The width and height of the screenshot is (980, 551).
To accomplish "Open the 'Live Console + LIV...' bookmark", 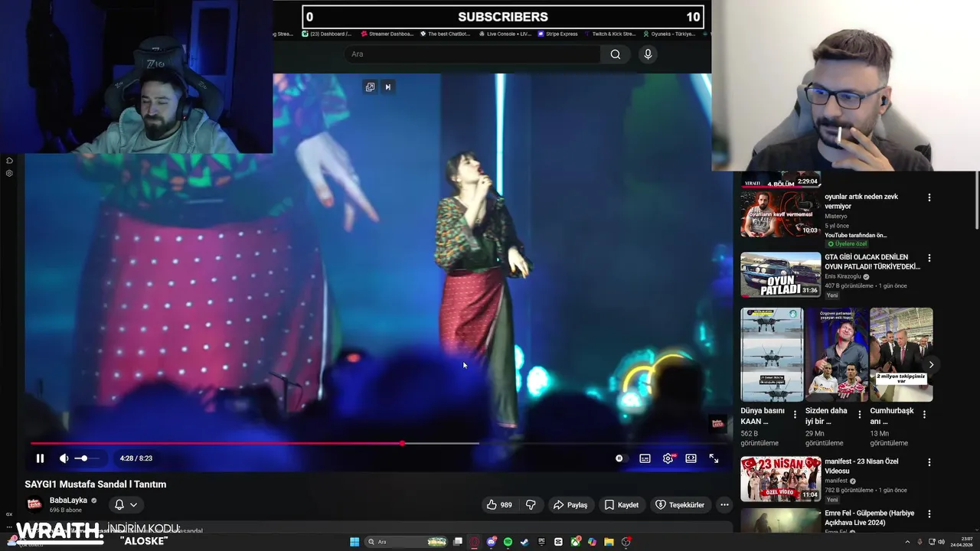I will (x=505, y=34).
